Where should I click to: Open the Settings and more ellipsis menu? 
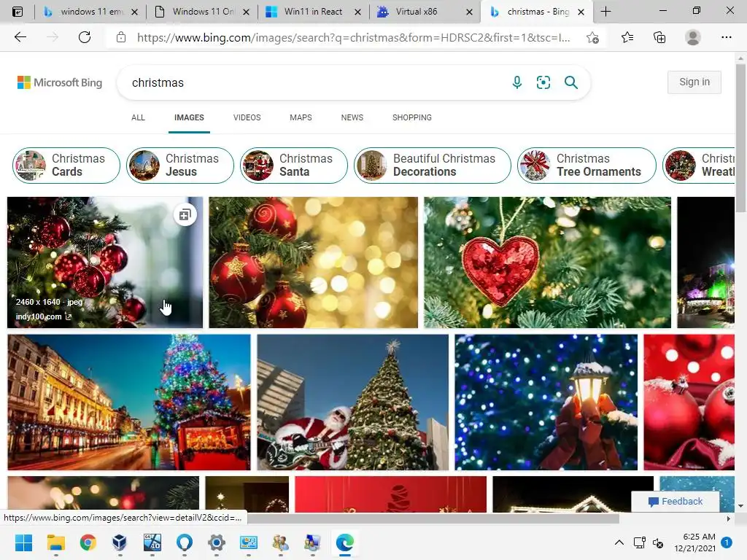pyautogui.click(x=726, y=37)
